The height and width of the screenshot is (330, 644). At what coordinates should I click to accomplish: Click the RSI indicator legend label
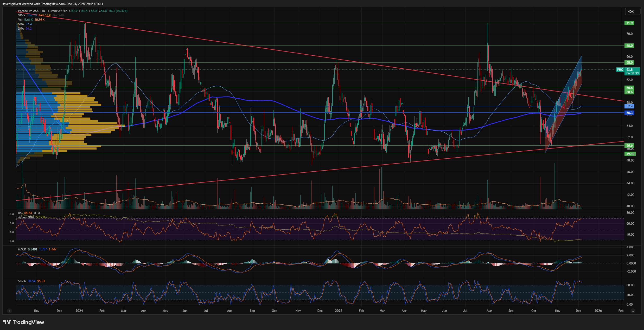[20, 213]
